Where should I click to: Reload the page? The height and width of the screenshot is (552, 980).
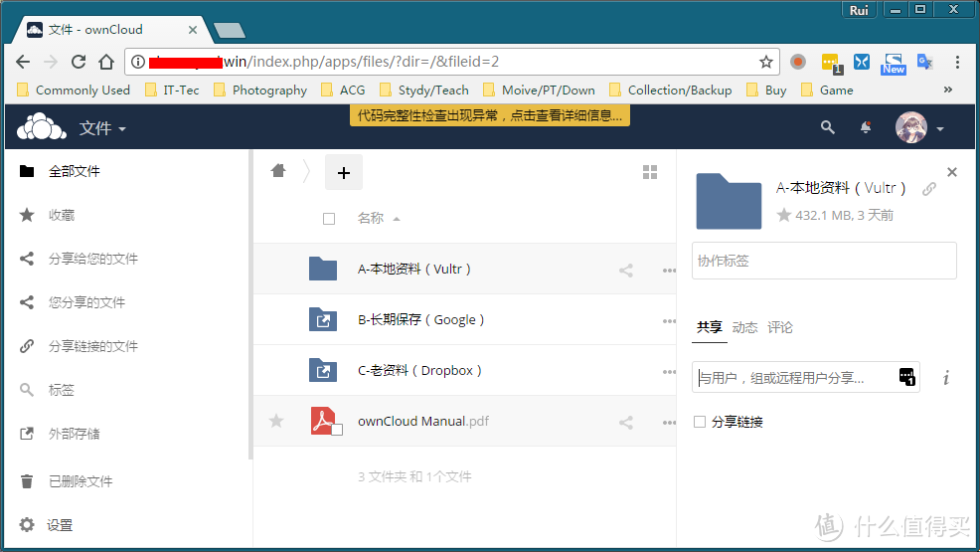(x=79, y=62)
